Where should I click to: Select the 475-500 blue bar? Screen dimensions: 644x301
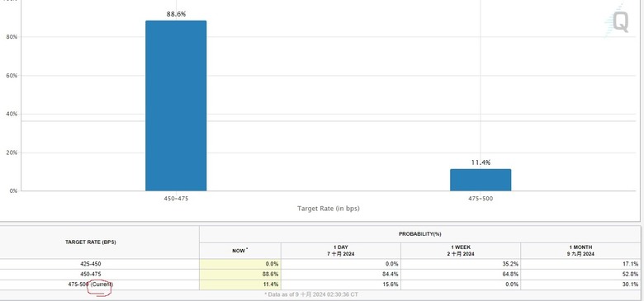pos(481,180)
